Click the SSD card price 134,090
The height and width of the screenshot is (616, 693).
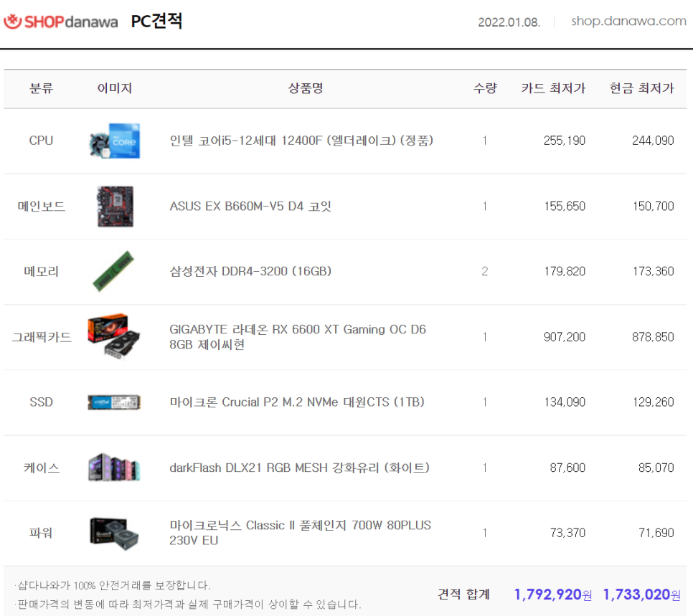pos(565,402)
